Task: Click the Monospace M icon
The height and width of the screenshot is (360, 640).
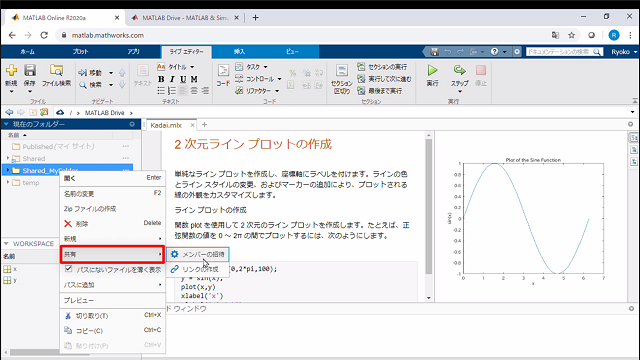Action: (x=194, y=79)
